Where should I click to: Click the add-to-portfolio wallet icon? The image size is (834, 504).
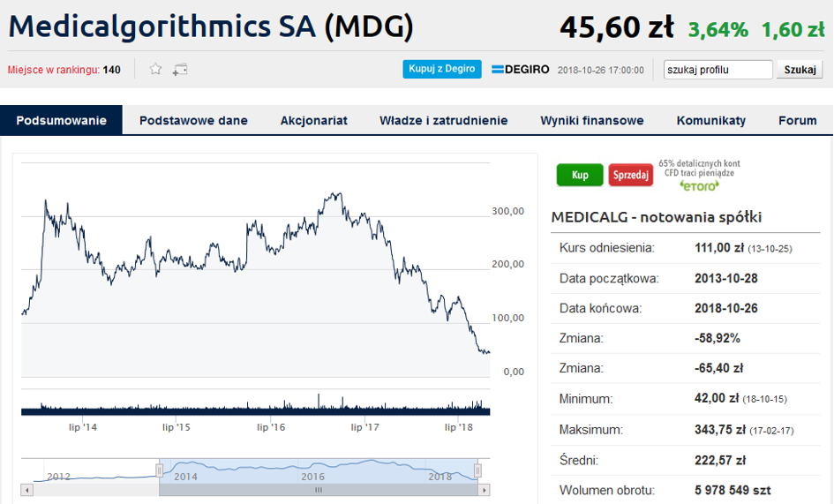point(180,69)
